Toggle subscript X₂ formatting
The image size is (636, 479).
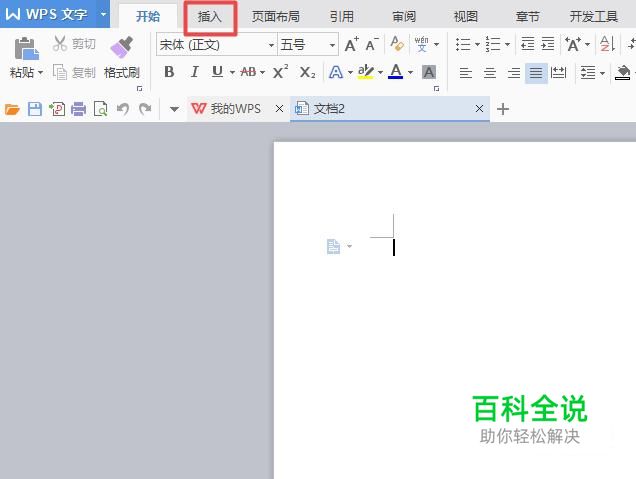pos(307,73)
